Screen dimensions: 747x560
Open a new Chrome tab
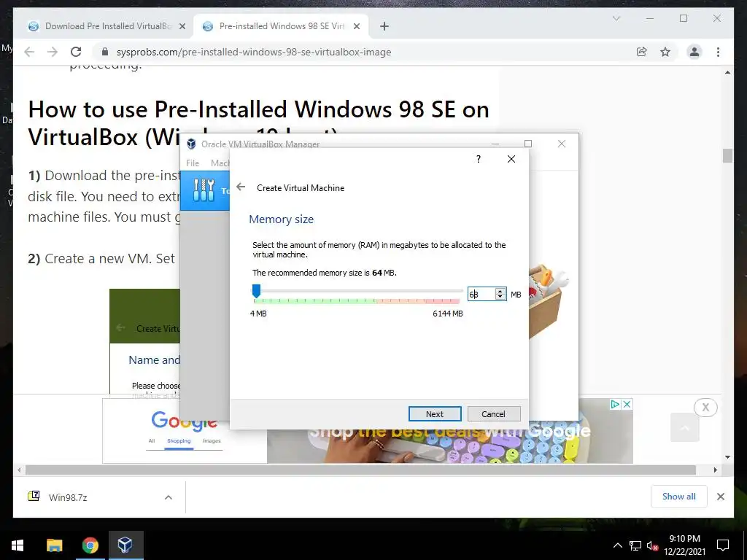tap(384, 26)
